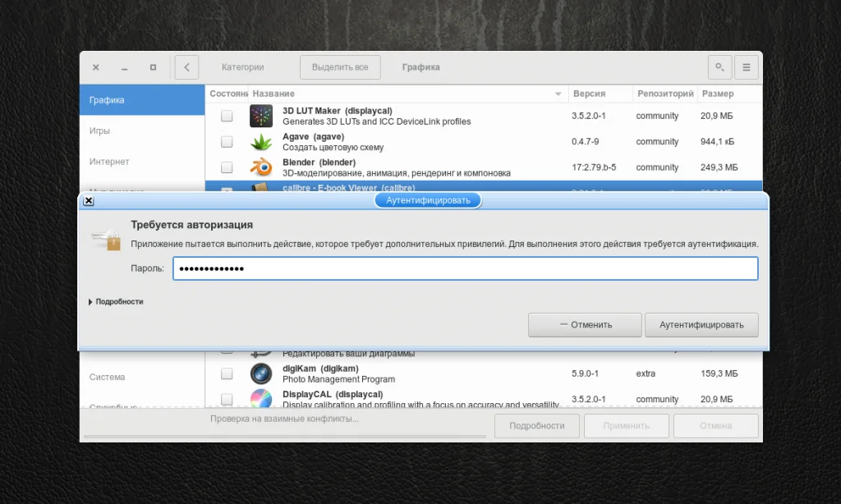Tick the checkbox for DisplayCAL
The image size is (841, 504).
(x=227, y=399)
